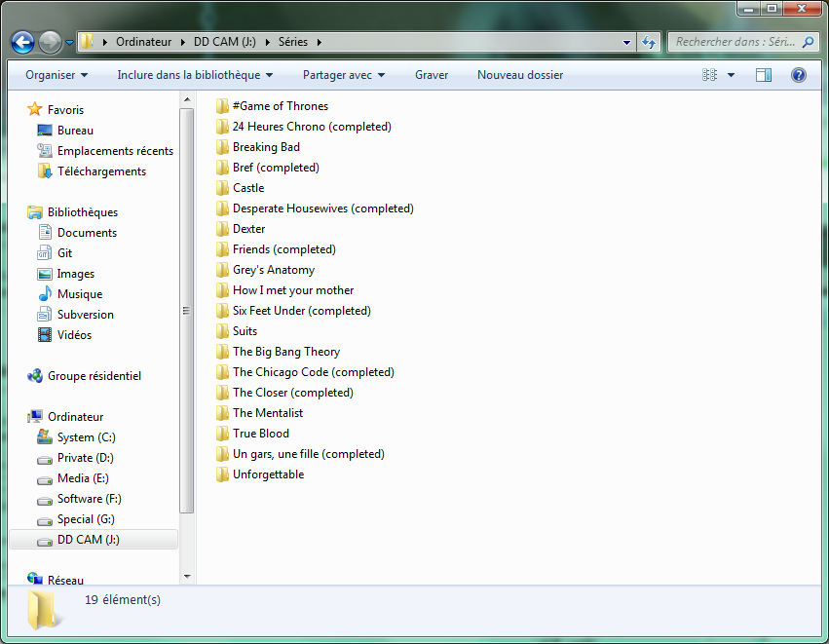Screen dimensions: 829x644
Task: Click the Graver button
Action: pos(432,75)
